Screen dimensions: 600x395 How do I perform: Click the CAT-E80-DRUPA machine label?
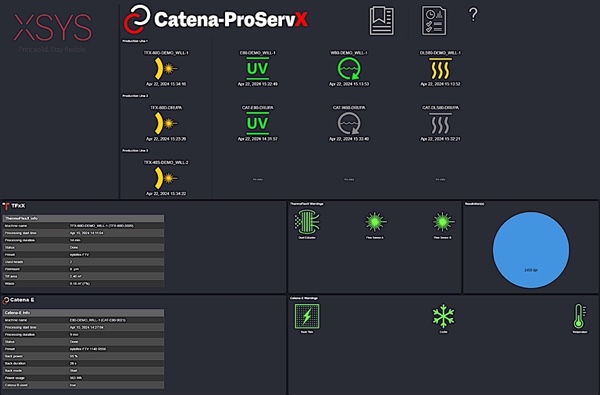258,108
